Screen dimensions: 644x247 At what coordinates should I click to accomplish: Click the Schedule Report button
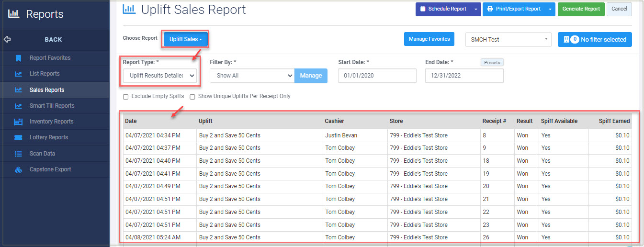pos(443,9)
